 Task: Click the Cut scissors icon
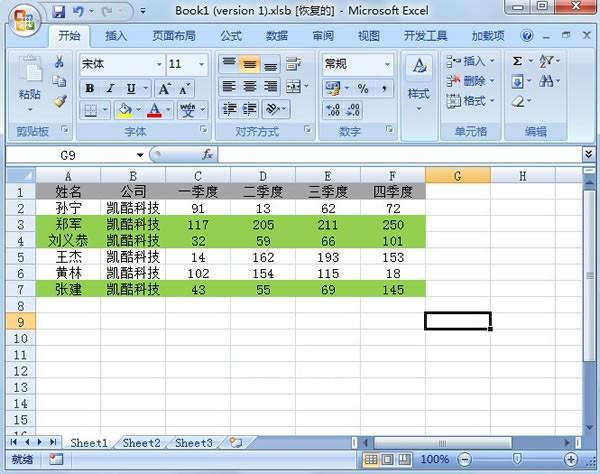pos(60,62)
